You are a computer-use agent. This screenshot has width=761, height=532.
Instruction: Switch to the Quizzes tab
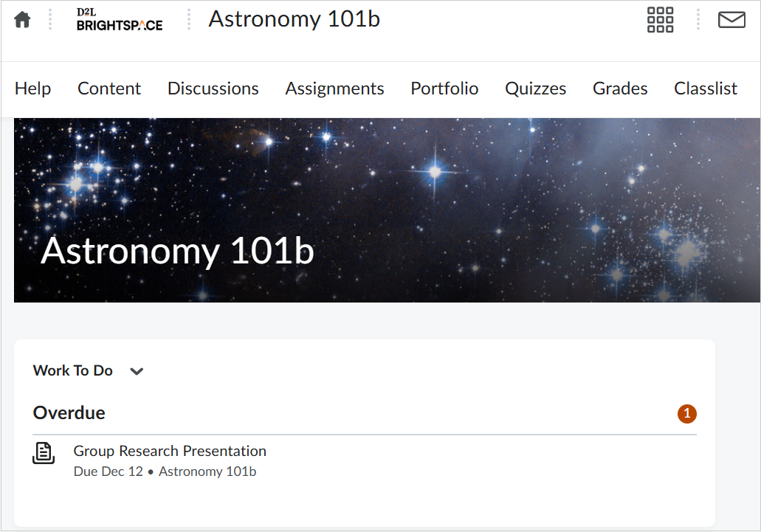click(x=535, y=88)
